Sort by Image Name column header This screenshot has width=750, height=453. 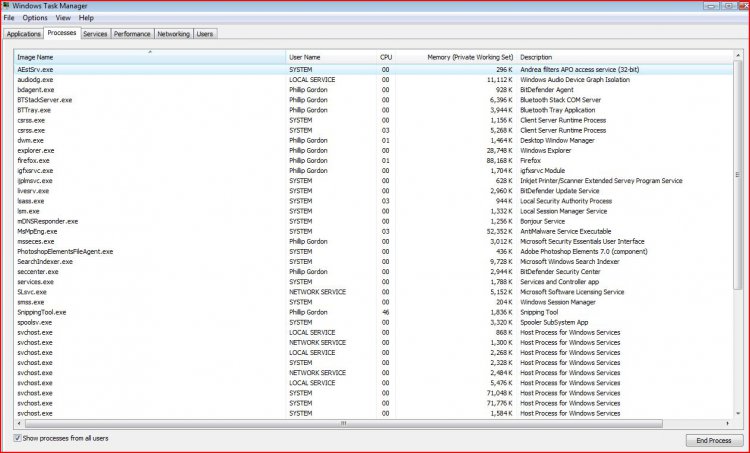150,57
